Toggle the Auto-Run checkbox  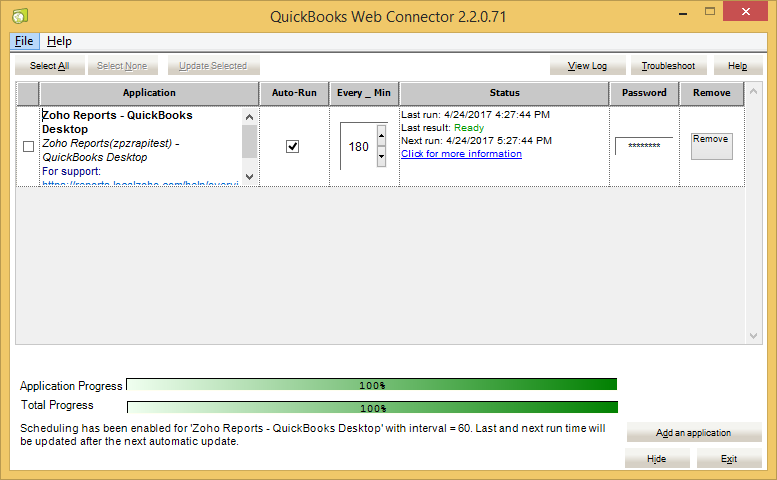(292, 146)
